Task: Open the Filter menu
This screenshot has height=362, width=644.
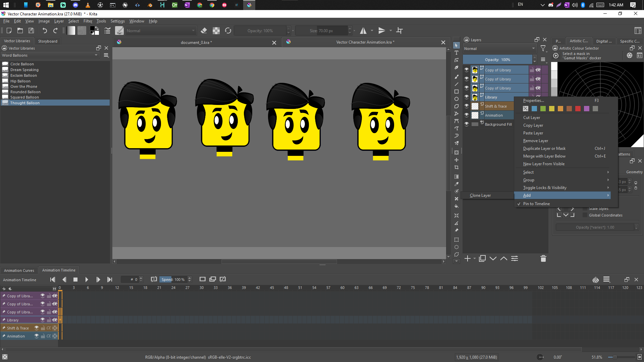Action: tap(88, 21)
